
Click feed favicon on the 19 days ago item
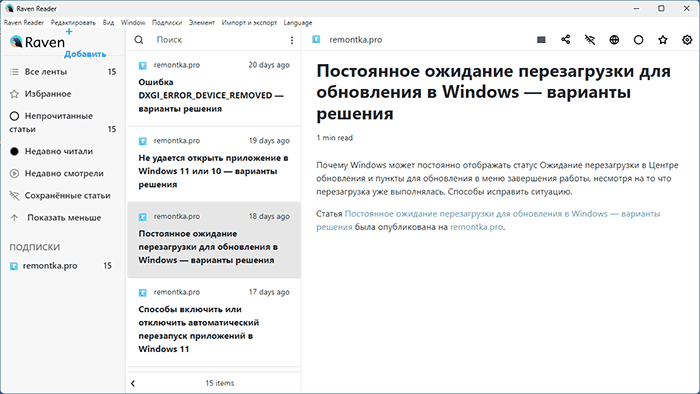[143, 141]
